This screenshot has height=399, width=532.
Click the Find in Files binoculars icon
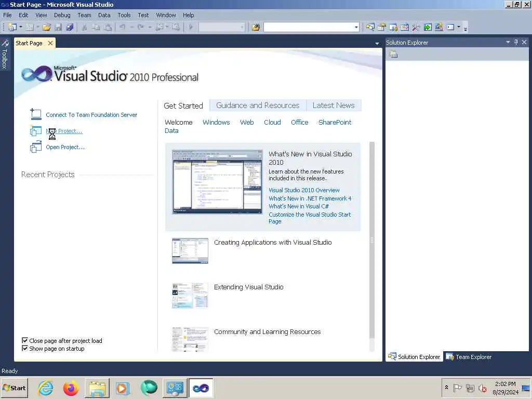(x=256, y=27)
